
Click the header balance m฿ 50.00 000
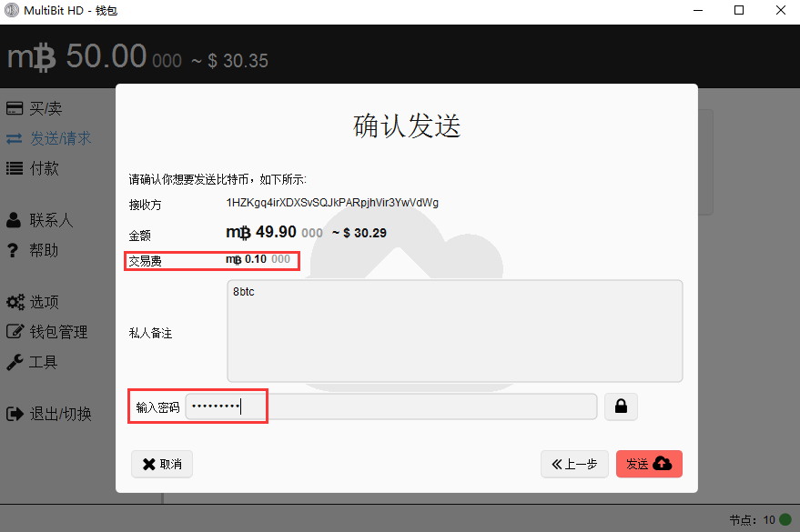(x=95, y=56)
